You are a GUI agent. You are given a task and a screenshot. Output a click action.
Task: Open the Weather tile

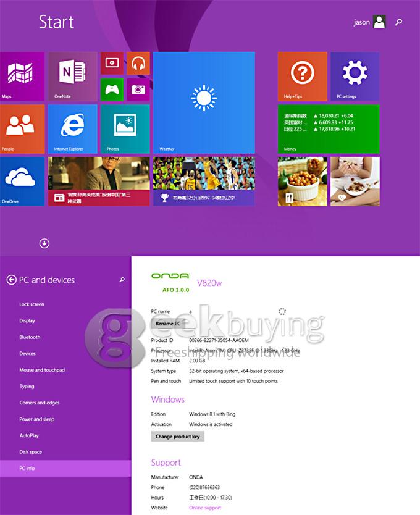coord(204,103)
